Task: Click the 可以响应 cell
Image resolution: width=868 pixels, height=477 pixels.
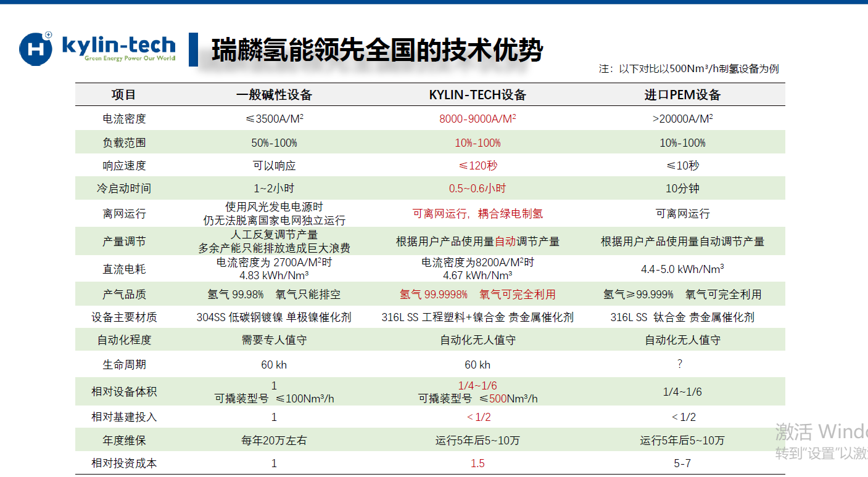Action: [x=274, y=166]
